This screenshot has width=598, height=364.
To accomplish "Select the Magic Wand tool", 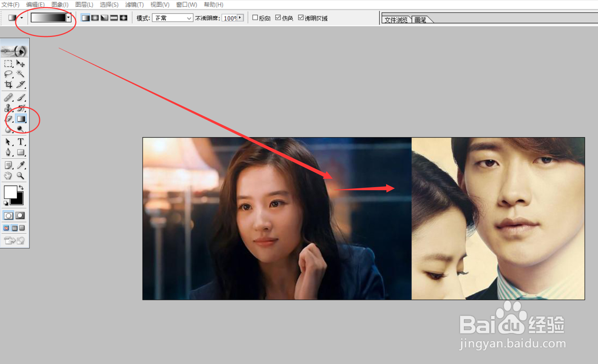I will tap(21, 74).
